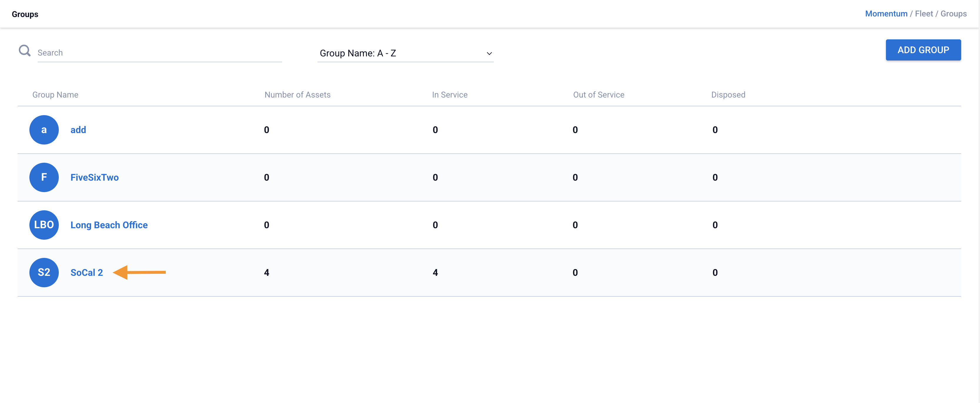Click the Out of Service column header

(598, 95)
